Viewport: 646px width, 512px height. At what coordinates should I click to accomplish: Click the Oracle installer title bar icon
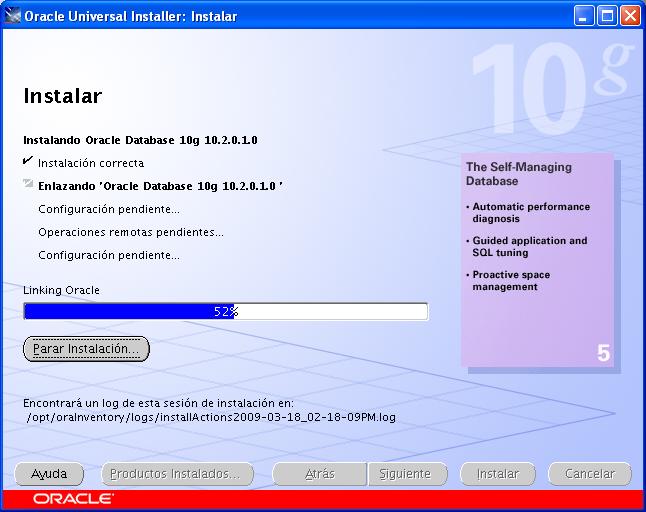(12, 16)
